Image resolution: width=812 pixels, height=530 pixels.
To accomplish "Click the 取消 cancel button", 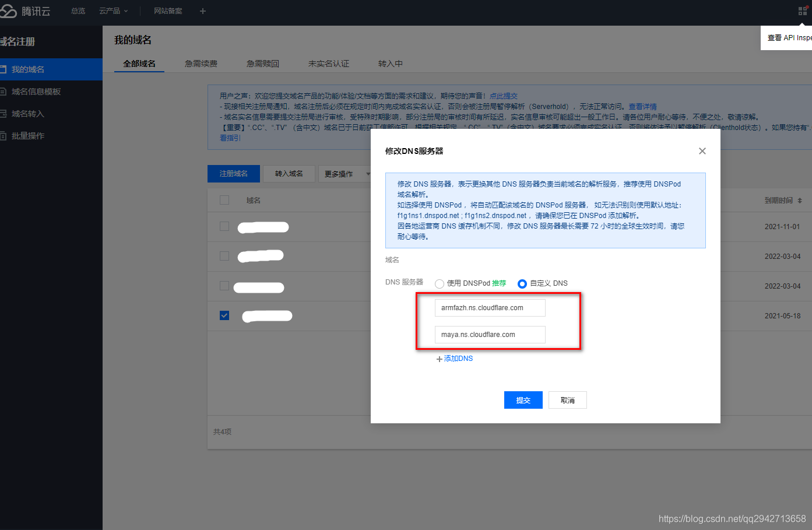I will (x=568, y=400).
